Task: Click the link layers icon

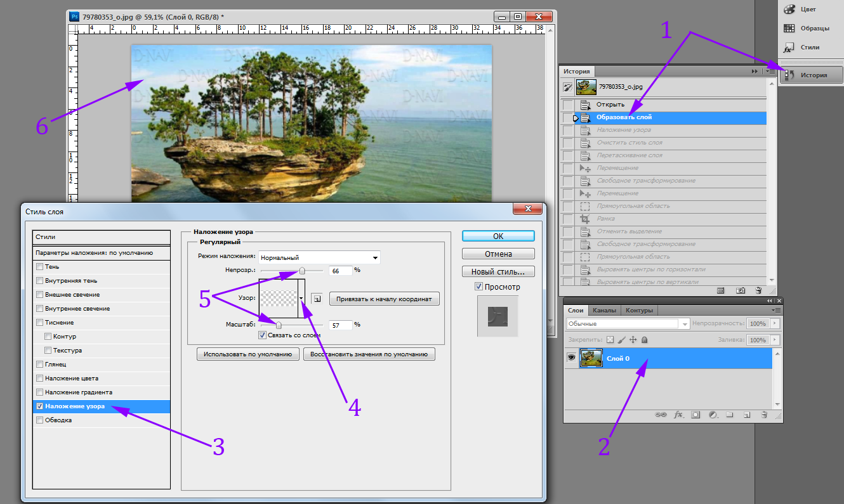Action: click(x=661, y=415)
